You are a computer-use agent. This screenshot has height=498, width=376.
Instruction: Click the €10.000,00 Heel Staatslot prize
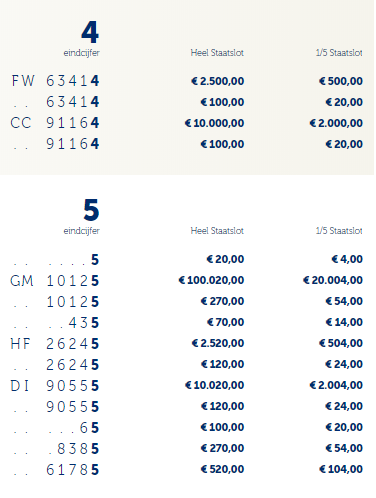click(x=214, y=123)
